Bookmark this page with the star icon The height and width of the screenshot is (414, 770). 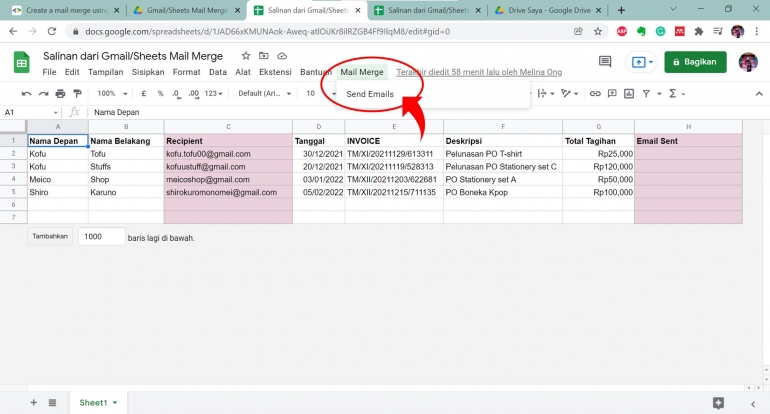[x=598, y=31]
